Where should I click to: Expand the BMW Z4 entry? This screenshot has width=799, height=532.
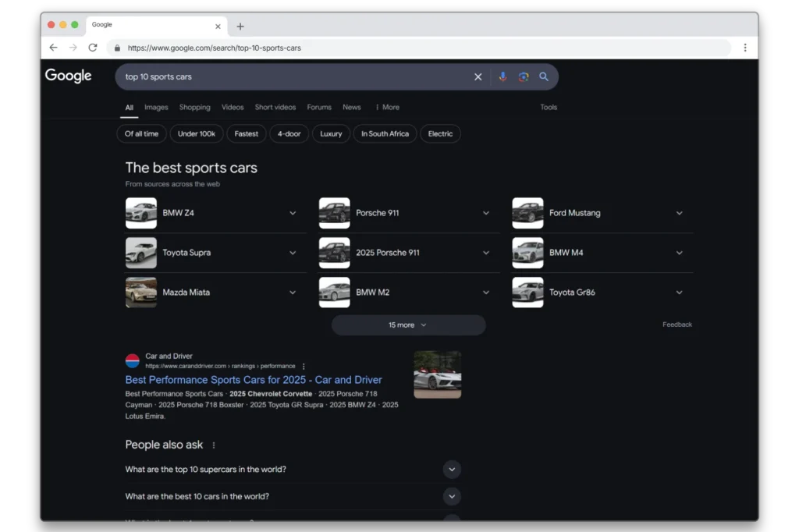(293, 213)
